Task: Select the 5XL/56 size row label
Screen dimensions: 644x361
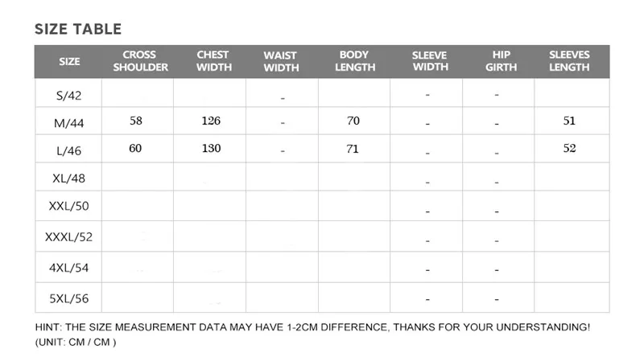Action: point(68,298)
